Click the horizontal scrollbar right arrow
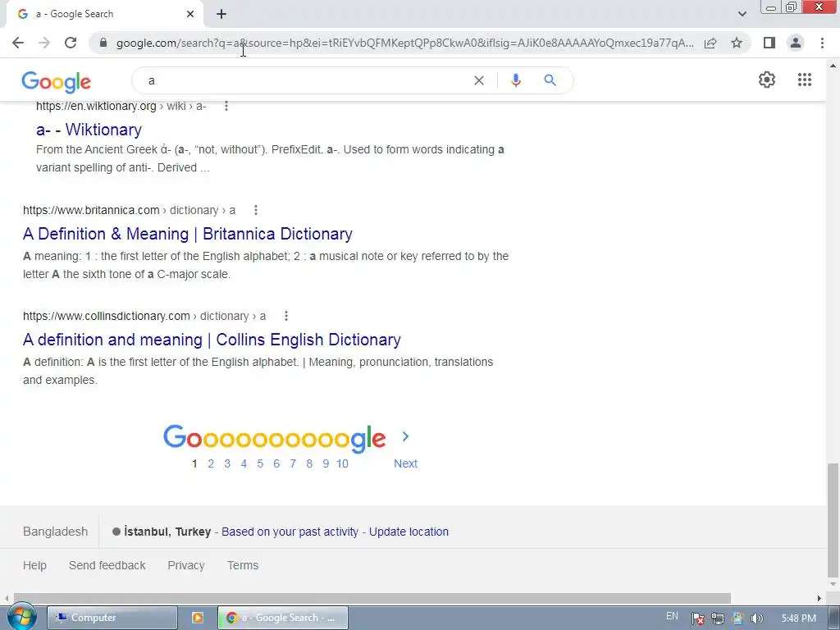The height and width of the screenshot is (630, 840). point(819,598)
